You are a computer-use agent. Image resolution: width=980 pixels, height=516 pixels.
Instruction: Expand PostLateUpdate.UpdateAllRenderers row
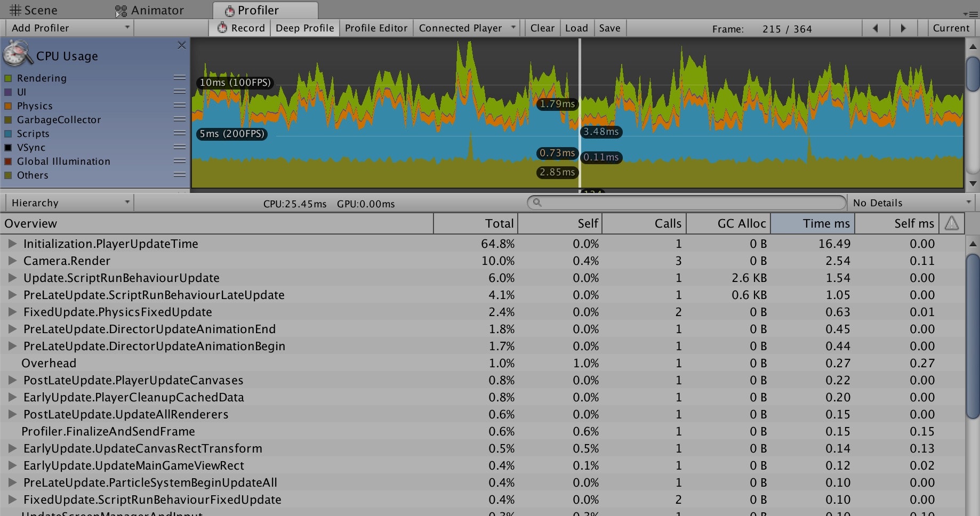point(12,414)
